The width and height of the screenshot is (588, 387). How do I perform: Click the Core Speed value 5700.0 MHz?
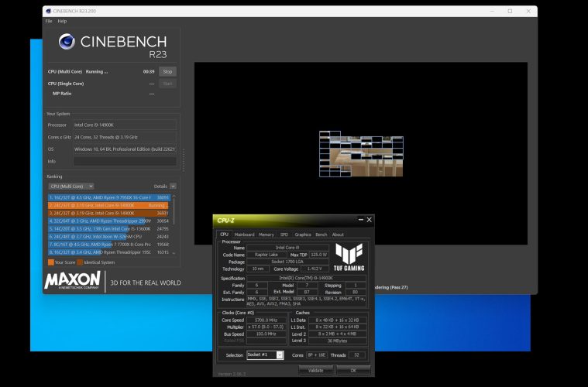pyautogui.click(x=266, y=320)
